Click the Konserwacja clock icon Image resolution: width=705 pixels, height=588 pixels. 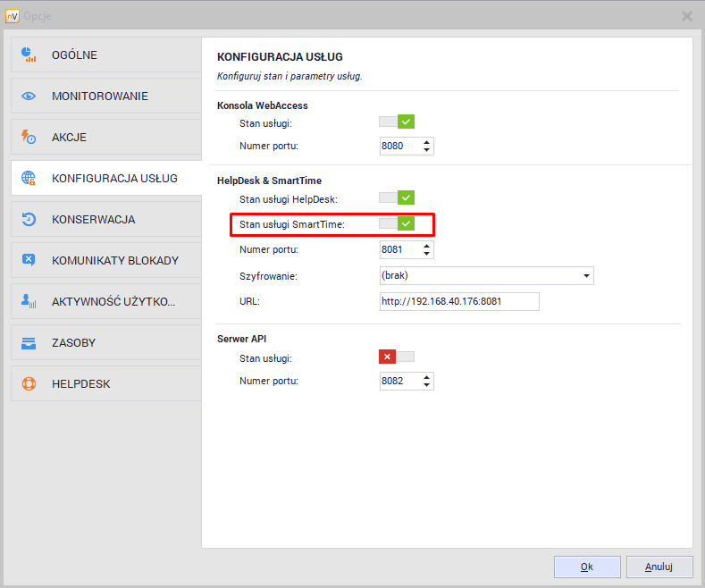click(29, 219)
